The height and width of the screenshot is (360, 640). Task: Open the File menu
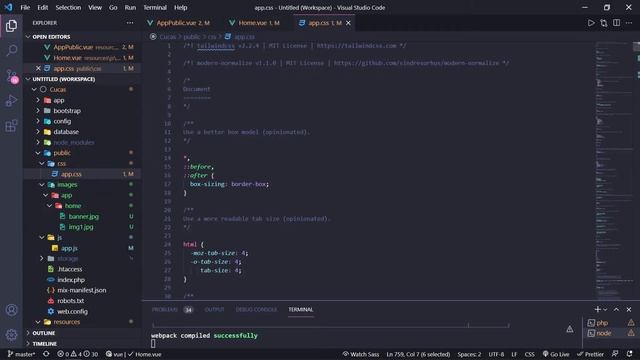(x=25, y=7)
